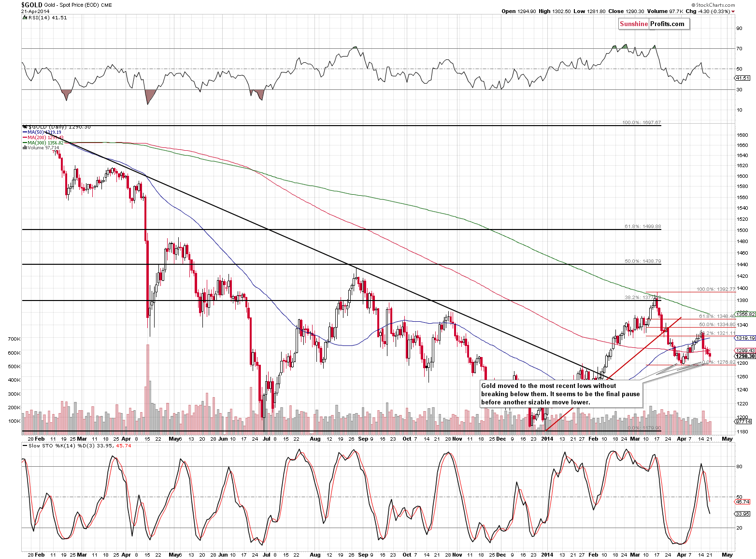Click the 1440 price axis label
The image size is (756, 559).
tap(742, 264)
